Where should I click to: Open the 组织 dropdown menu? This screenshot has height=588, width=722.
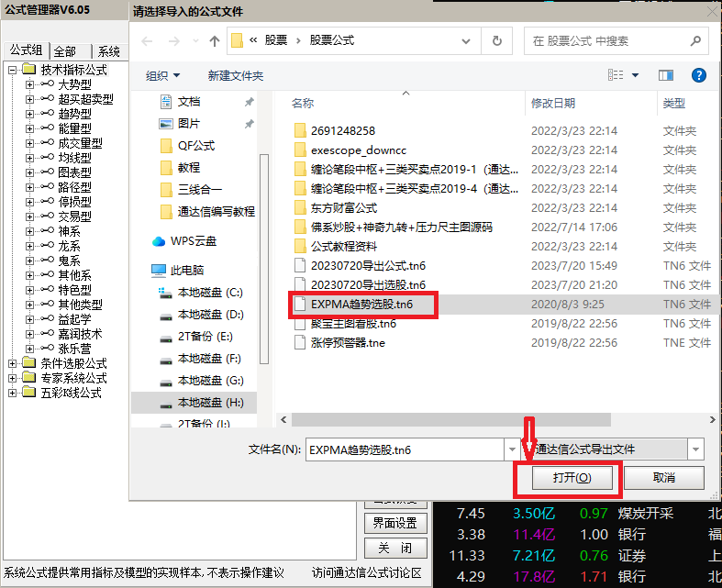point(163,75)
